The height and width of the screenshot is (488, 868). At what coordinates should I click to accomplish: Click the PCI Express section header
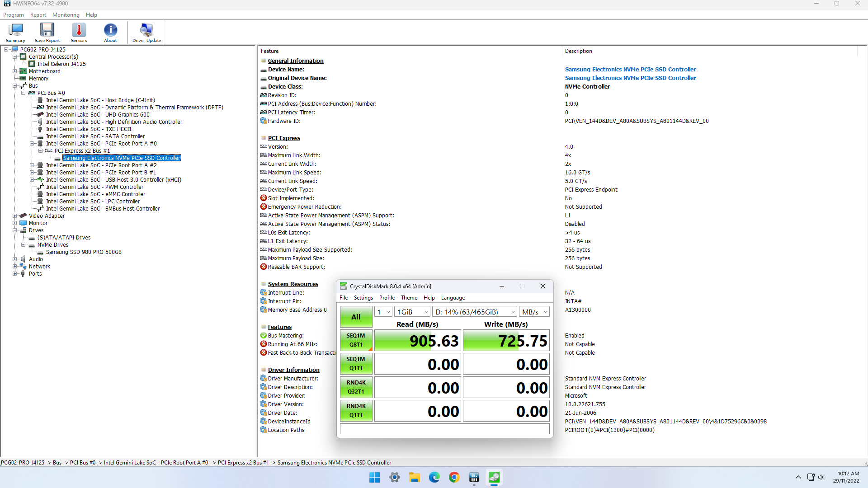pos(284,138)
